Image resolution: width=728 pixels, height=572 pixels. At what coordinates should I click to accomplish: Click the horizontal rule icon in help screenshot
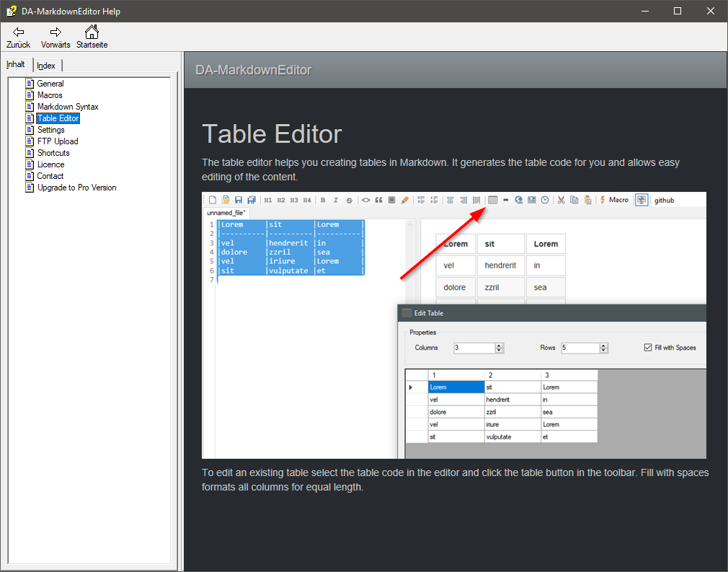click(505, 201)
